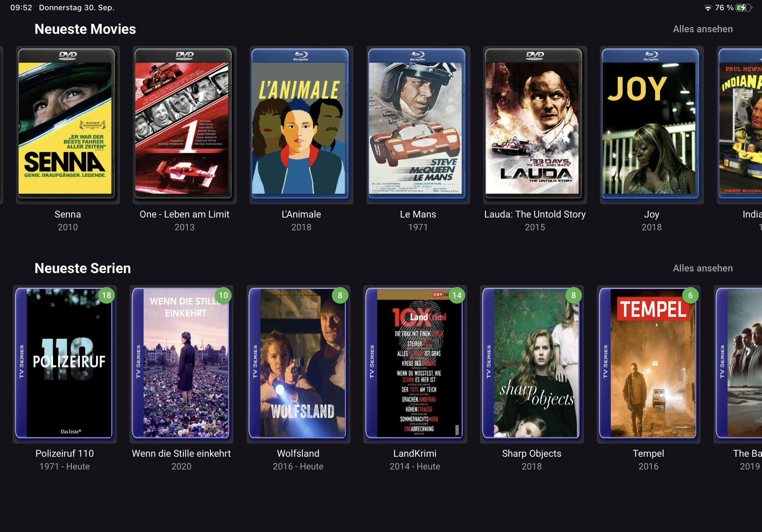Tap the 6 episode badge on Tempel
Screen dimensions: 762x532
(690, 295)
